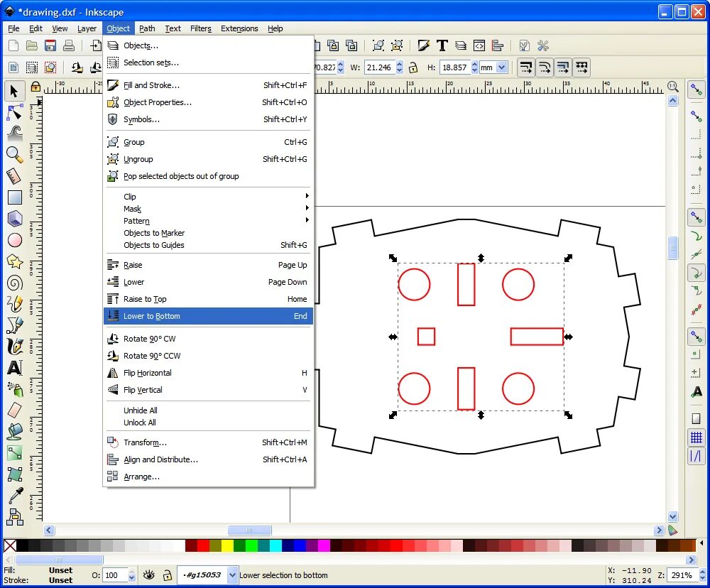Open the Path menu

click(147, 28)
